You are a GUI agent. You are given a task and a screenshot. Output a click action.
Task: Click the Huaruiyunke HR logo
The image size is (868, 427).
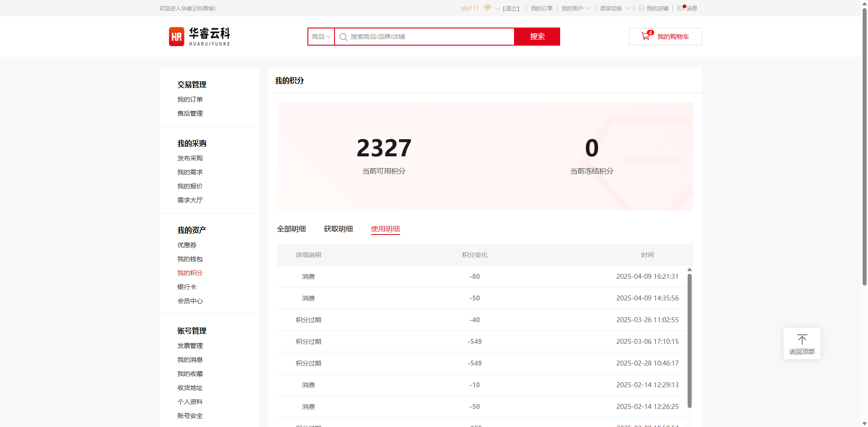point(199,37)
